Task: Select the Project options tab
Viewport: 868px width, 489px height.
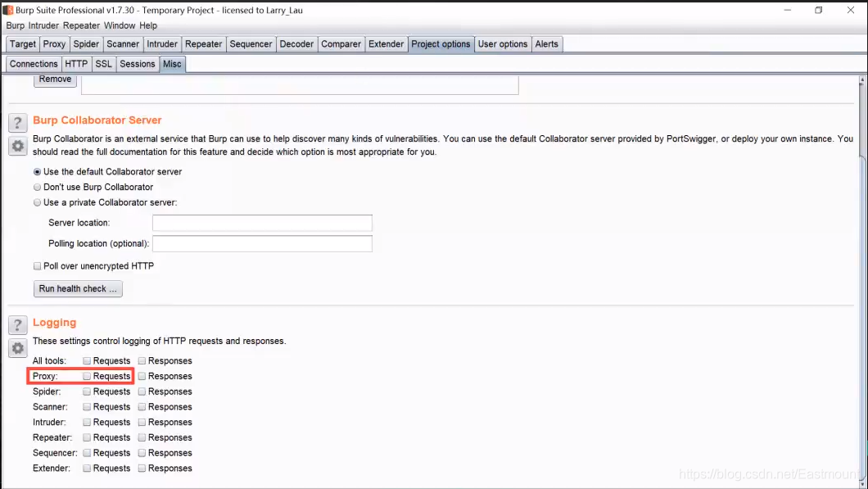Action: coord(441,44)
